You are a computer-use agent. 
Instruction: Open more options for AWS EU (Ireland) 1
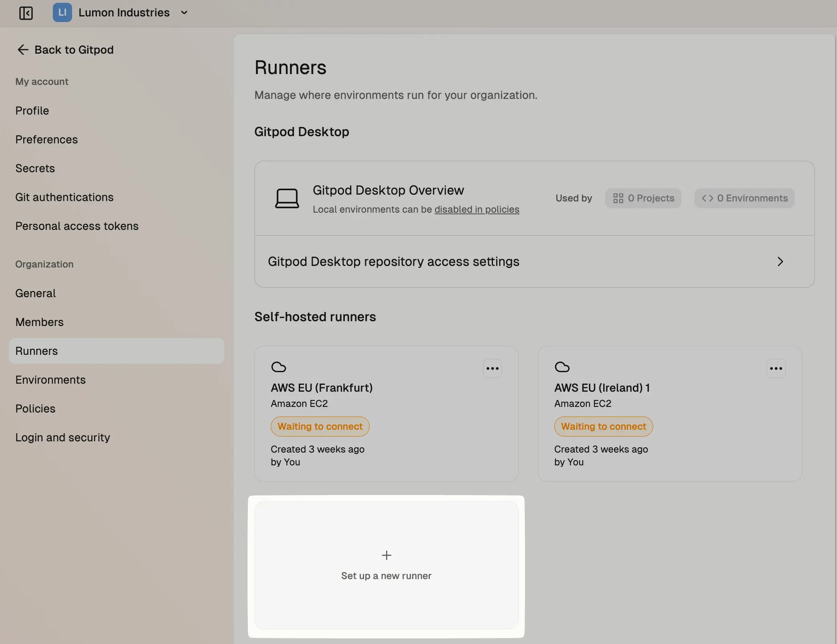click(x=776, y=368)
